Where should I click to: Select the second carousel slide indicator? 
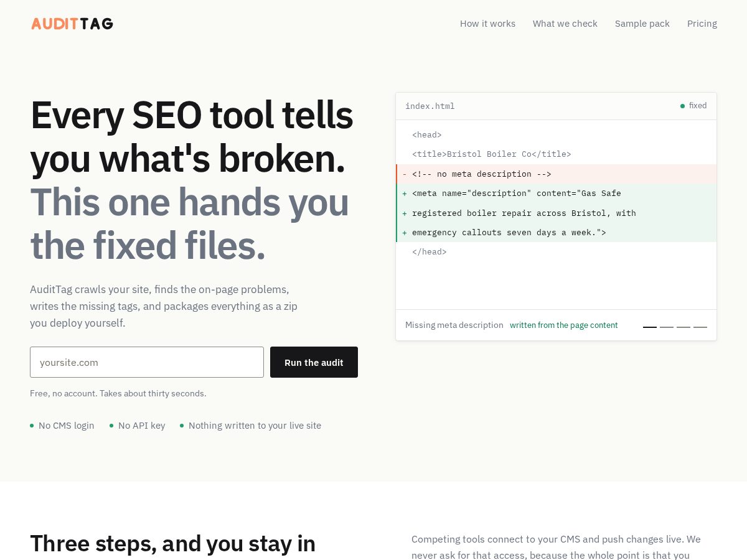tap(667, 327)
